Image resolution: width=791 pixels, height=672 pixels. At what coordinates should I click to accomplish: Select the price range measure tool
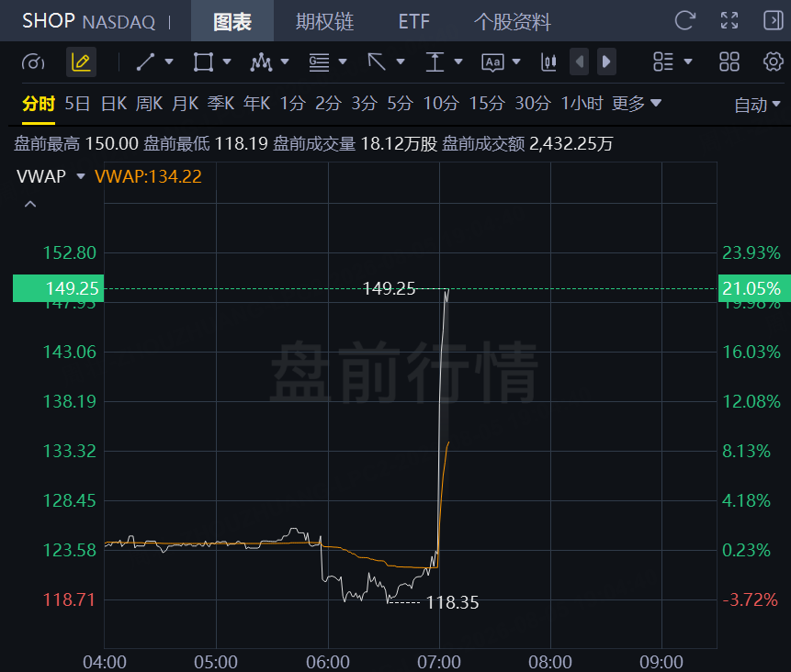pos(435,62)
